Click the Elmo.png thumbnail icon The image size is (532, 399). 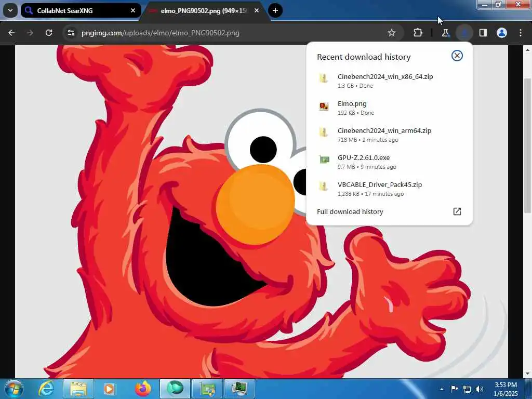click(324, 106)
